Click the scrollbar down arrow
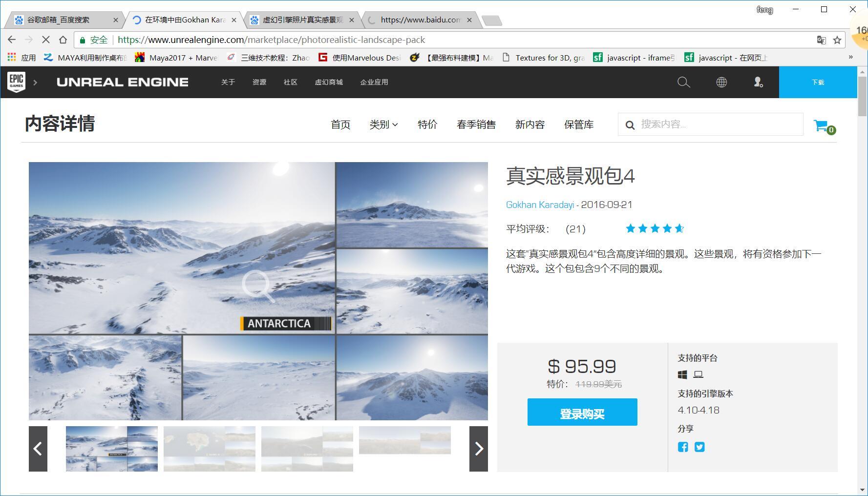 [862, 490]
